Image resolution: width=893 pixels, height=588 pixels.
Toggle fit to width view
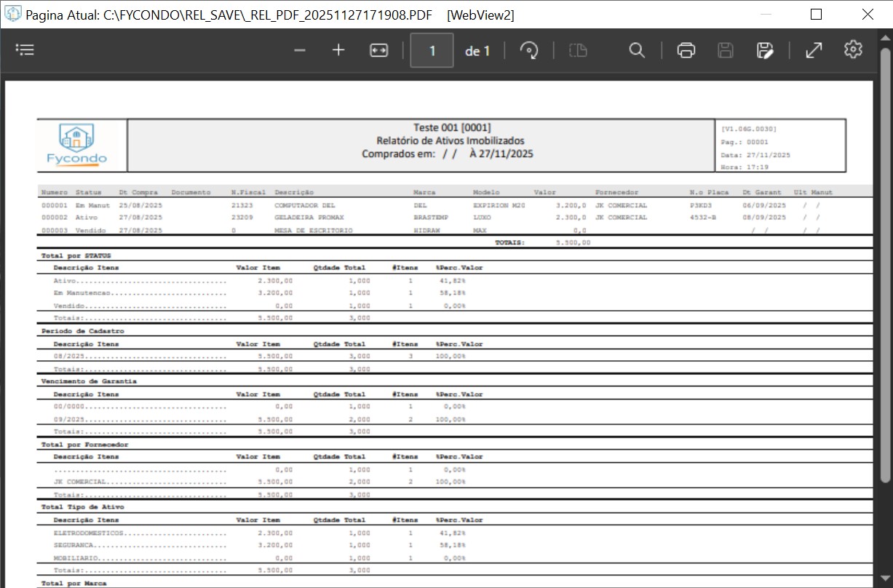pyautogui.click(x=379, y=50)
